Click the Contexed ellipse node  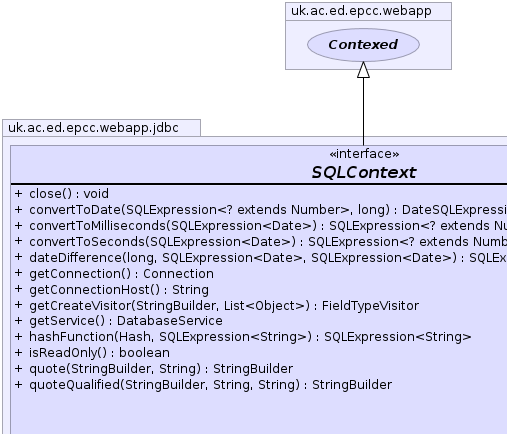tap(363, 45)
